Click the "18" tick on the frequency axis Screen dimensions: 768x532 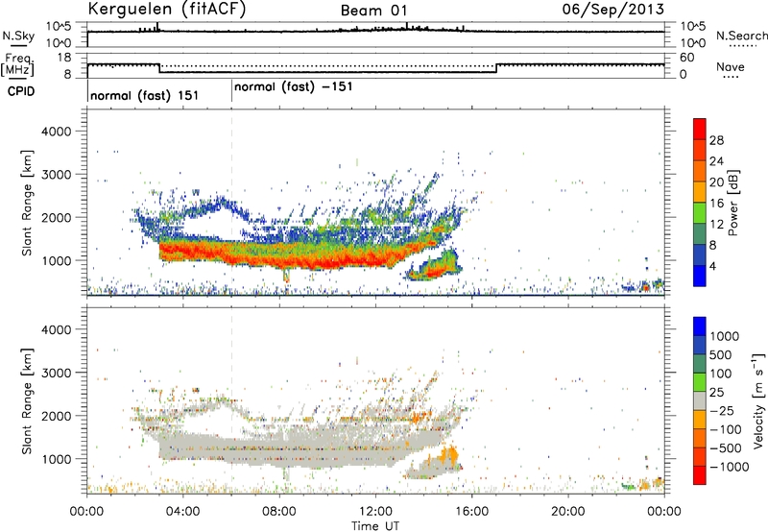(64, 58)
